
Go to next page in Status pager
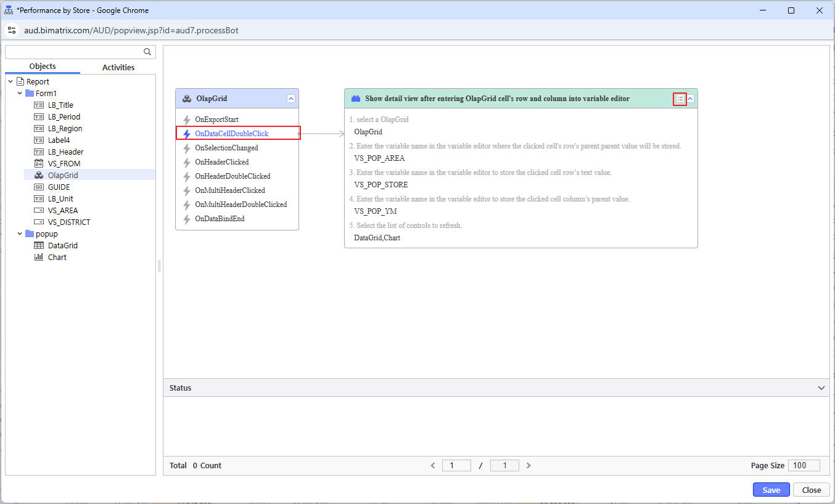click(529, 466)
